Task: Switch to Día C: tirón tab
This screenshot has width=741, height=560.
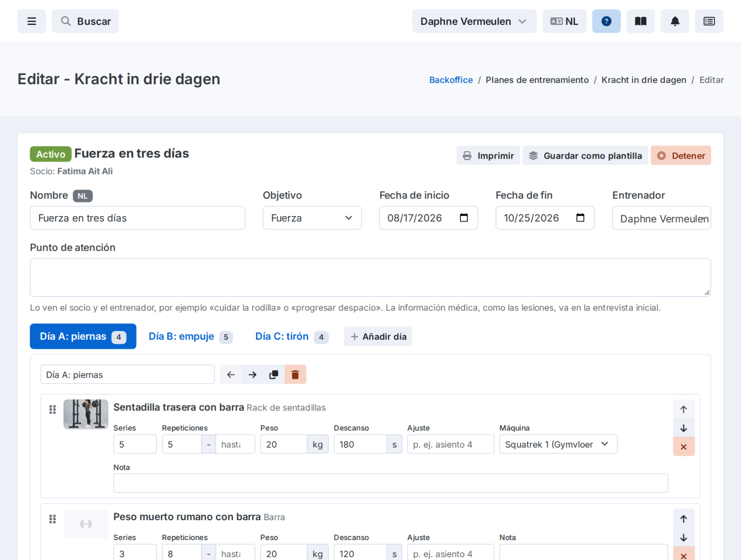Action: pos(292,336)
